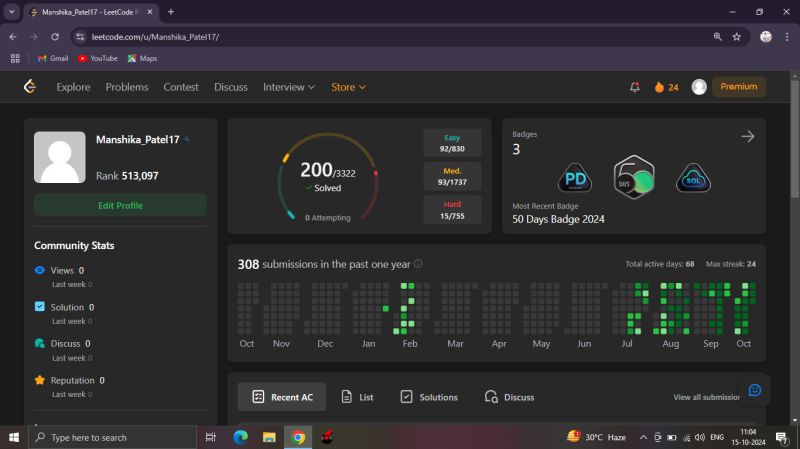Click the 50 Days badge icon
This screenshot has width=800, height=449.
pyautogui.click(x=634, y=177)
